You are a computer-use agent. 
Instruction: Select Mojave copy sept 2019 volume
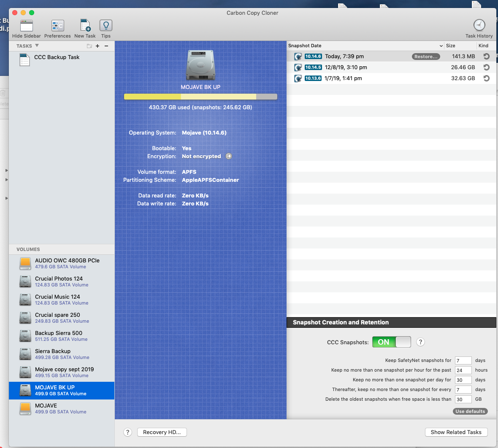[x=62, y=372]
